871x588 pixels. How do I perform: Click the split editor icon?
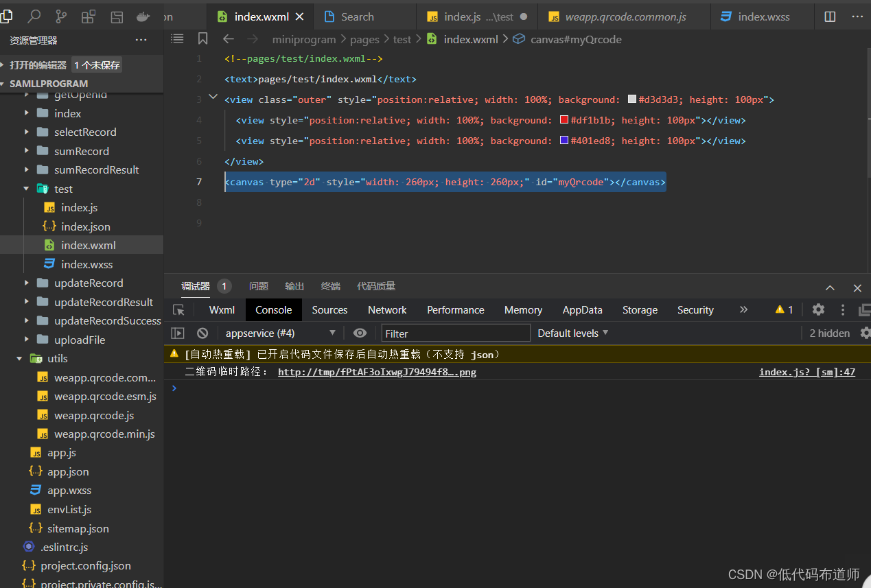tap(830, 16)
